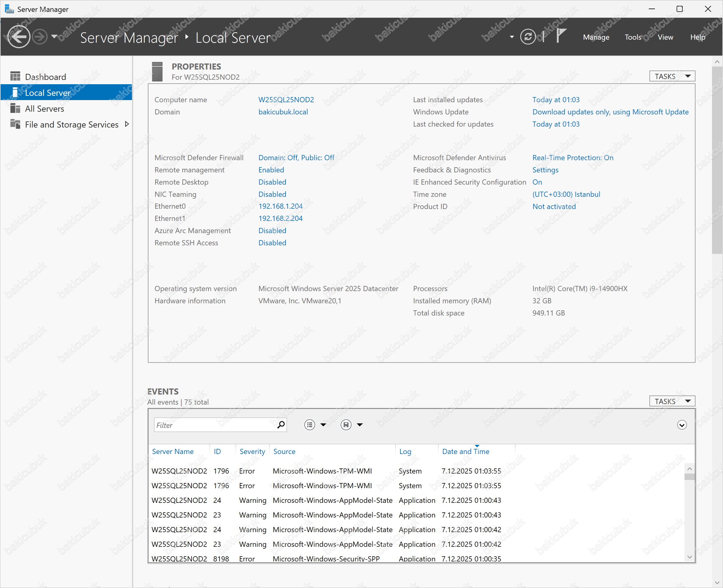Expand File and Storage Services arrow

click(x=127, y=124)
